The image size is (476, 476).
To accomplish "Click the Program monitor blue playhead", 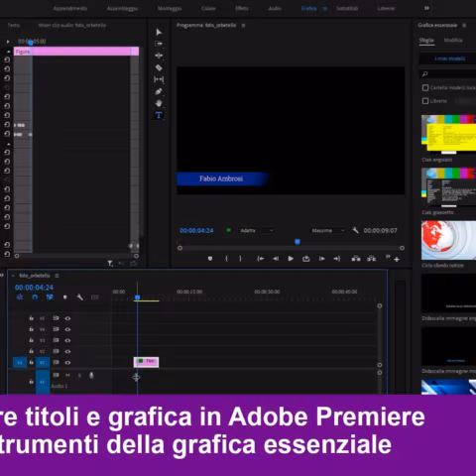I will point(297,242).
